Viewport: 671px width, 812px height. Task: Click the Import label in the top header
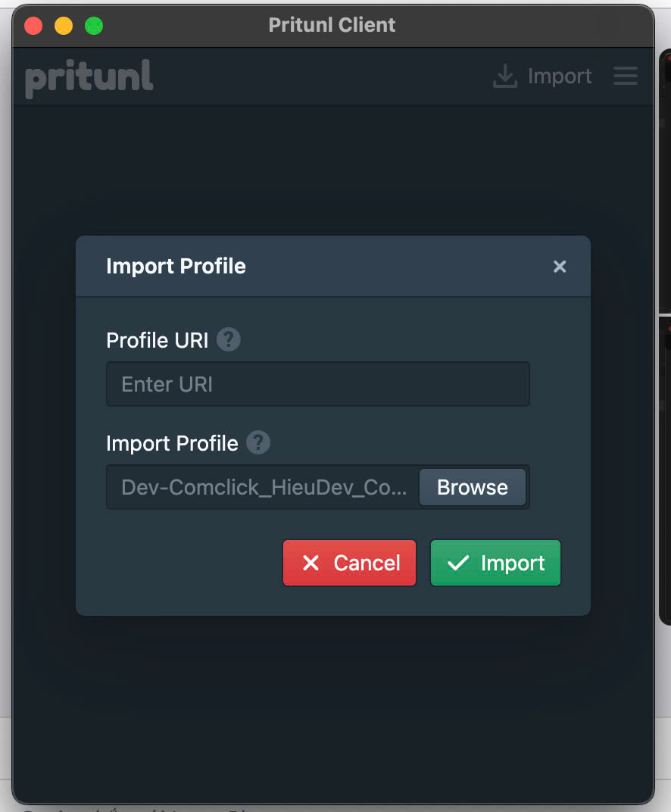pyautogui.click(x=559, y=76)
